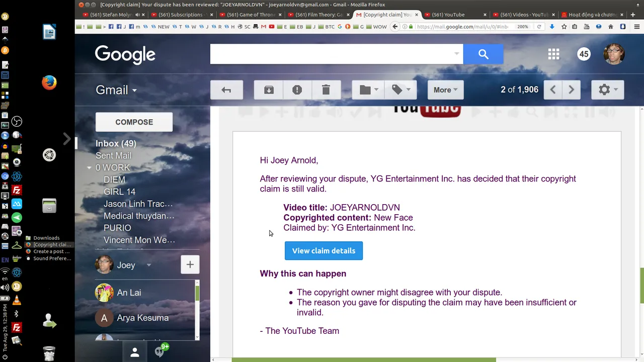Open the Move to folder menu

tap(368, 90)
